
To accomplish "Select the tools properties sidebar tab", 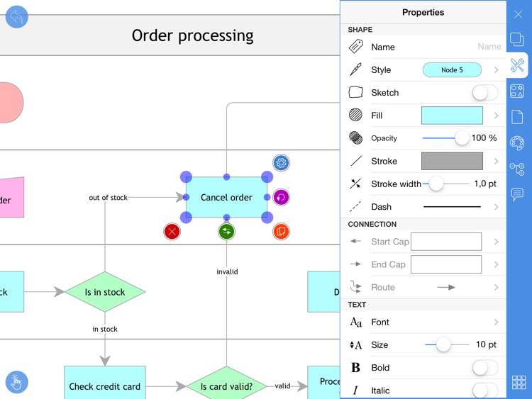I will pos(517,65).
